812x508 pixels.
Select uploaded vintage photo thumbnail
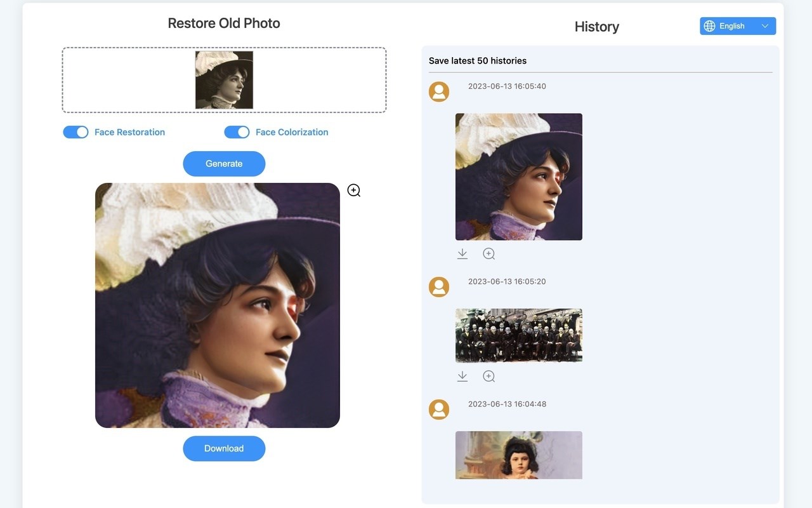point(224,80)
